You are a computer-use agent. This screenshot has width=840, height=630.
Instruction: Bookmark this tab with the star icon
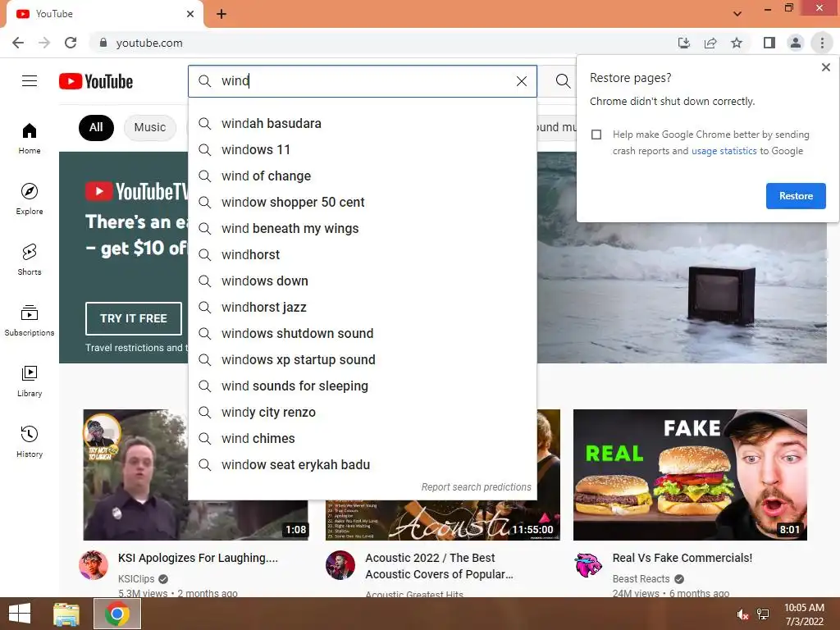(737, 43)
